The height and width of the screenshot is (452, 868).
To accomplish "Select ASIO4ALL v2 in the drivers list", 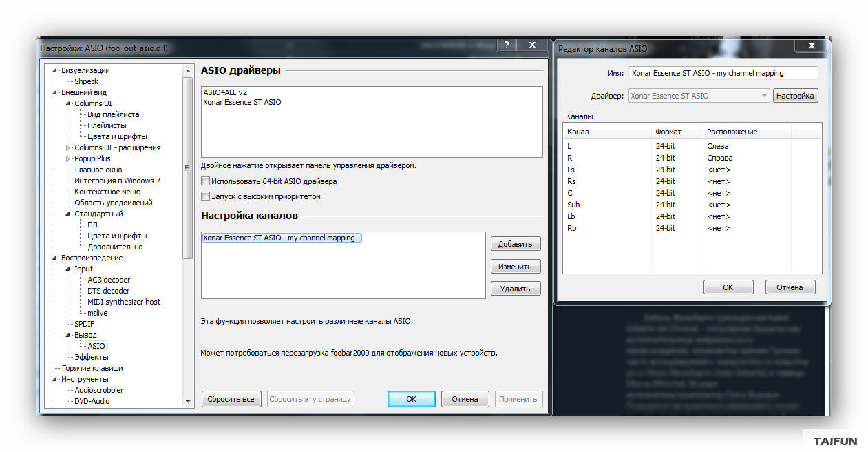I will point(225,92).
